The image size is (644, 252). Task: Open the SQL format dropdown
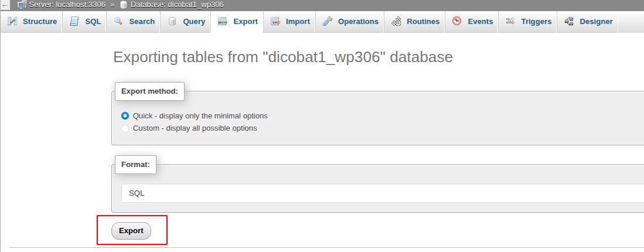[383, 193]
